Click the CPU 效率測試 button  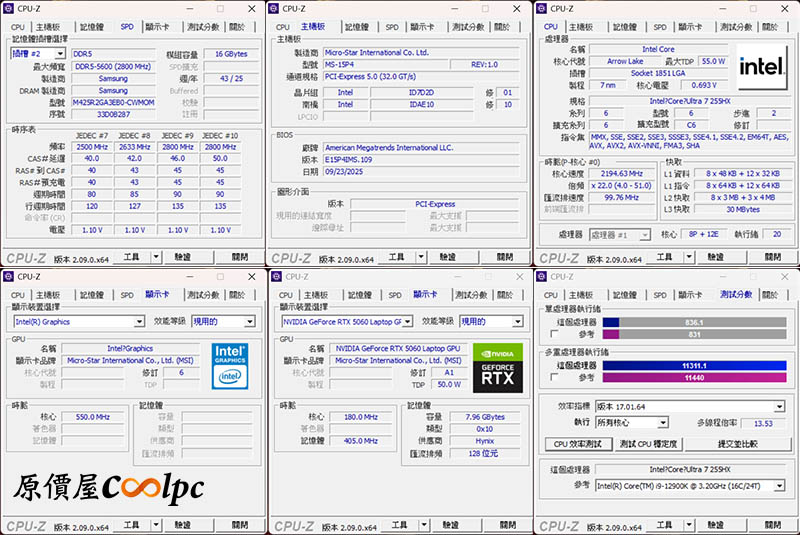coord(578,444)
